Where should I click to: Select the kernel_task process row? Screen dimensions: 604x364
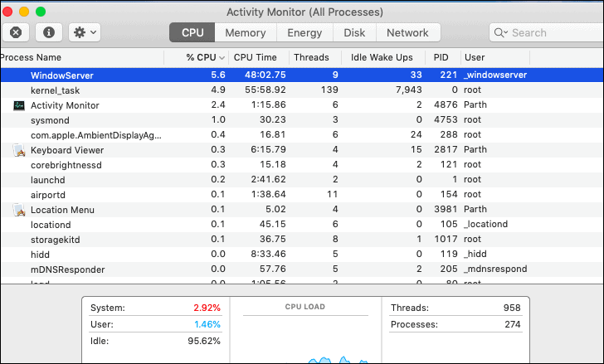click(302, 90)
